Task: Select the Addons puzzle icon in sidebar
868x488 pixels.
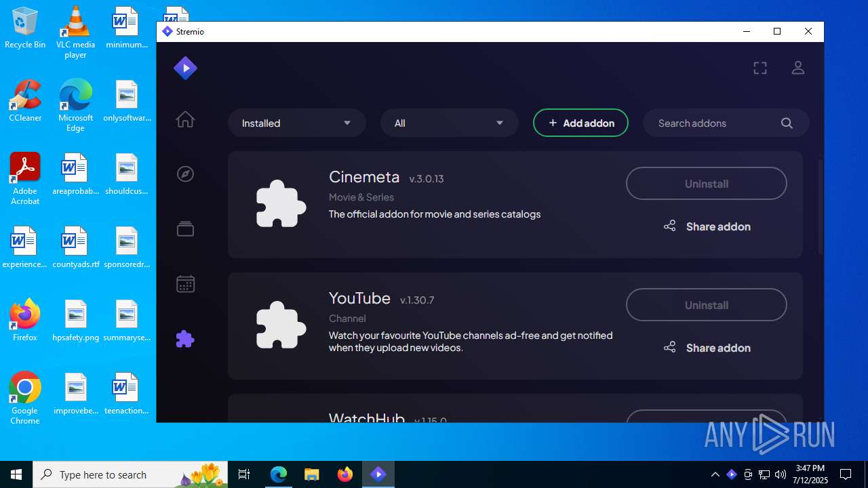Action: pos(185,339)
